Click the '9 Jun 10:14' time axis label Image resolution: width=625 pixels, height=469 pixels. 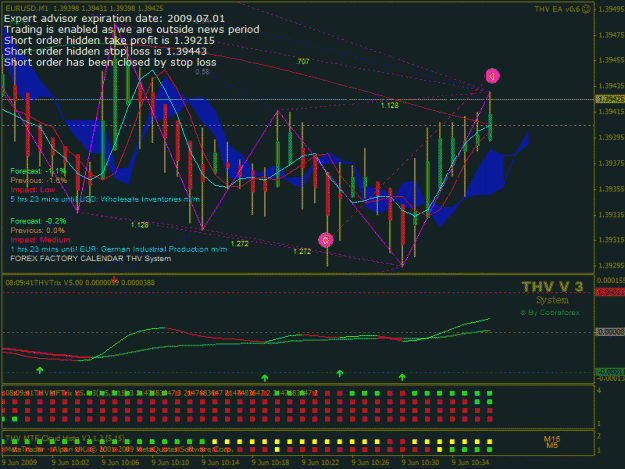point(220,462)
